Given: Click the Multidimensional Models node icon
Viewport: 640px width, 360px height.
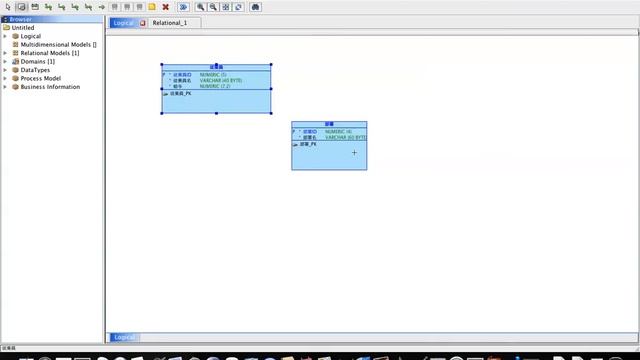Looking at the screenshot, I should coord(16,44).
